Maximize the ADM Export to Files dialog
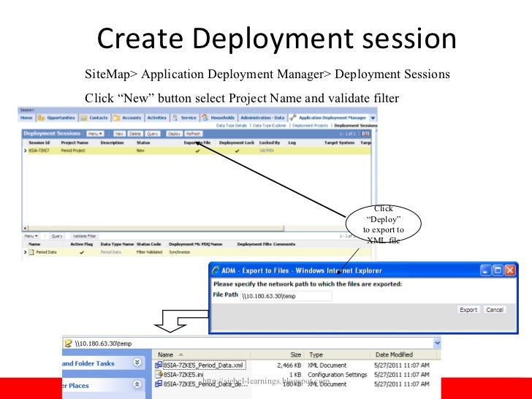The image size is (532, 399). pos(498,270)
